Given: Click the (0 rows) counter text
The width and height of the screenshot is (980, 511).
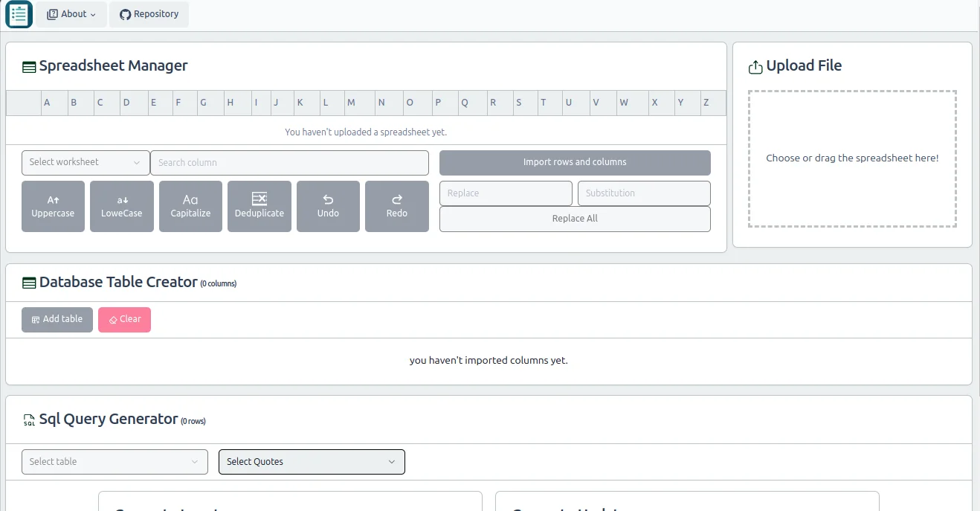Looking at the screenshot, I should (x=193, y=422).
